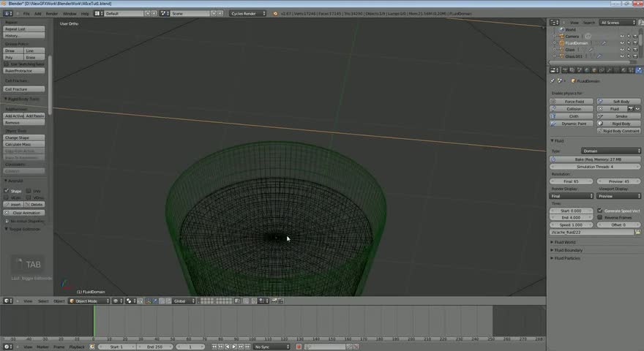Screen dimensions: 644x351
Task: Click the 3D view editor type icon
Action: (x=8, y=301)
